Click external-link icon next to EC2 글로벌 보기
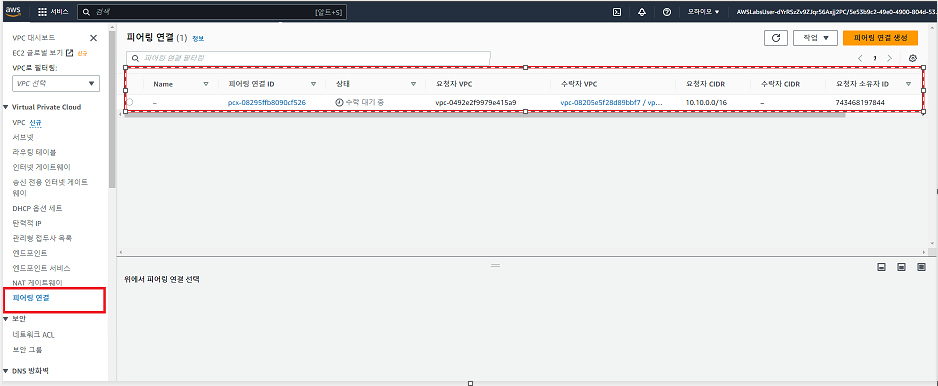 click(69, 53)
